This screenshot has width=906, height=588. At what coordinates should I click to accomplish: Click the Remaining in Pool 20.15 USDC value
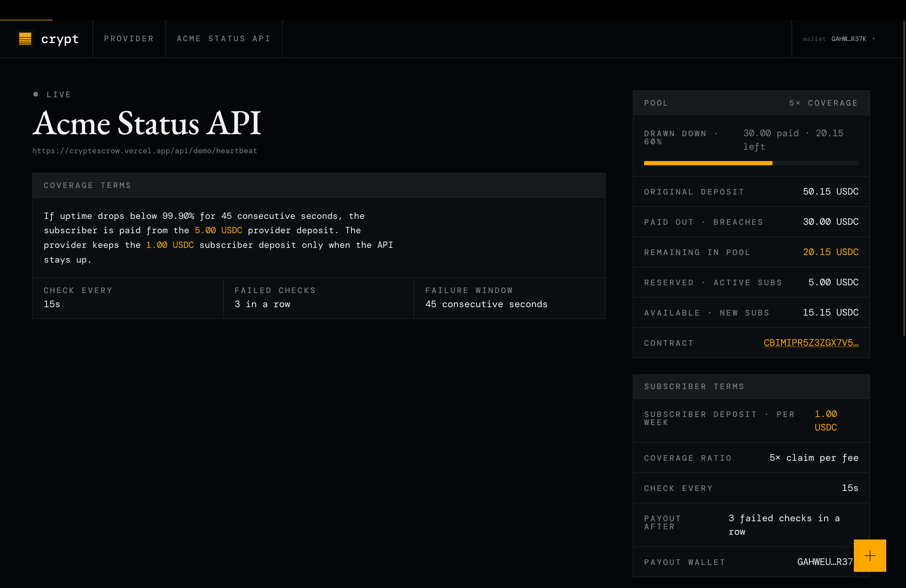coord(830,252)
